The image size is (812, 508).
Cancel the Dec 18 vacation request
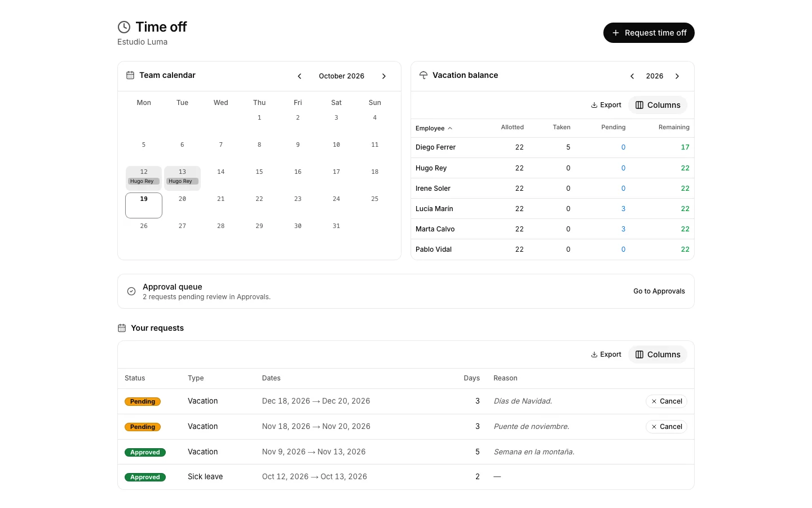point(667,401)
